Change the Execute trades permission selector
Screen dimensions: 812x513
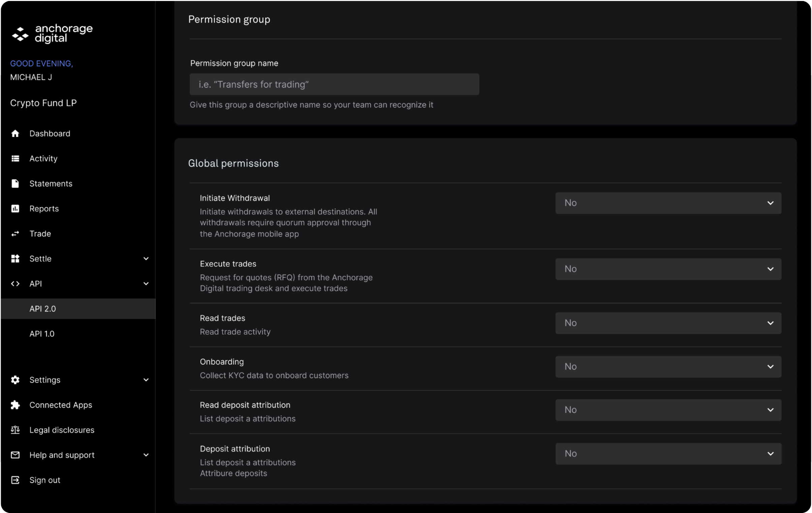pos(668,269)
